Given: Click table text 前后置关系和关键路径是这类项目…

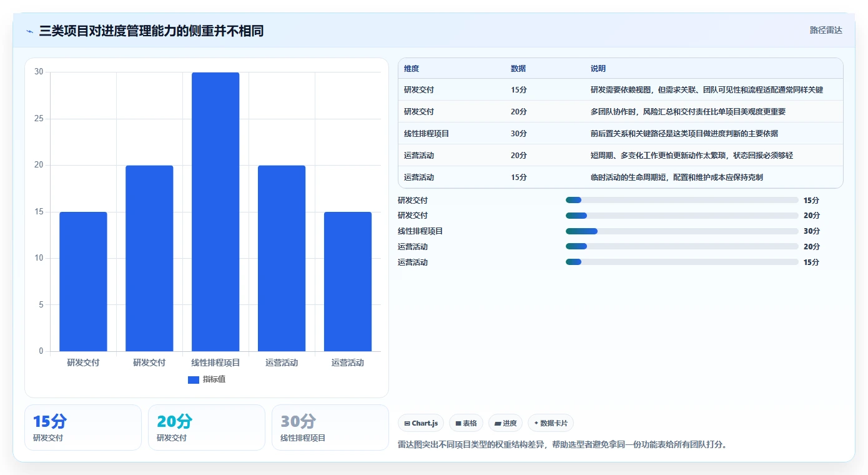Looking at the screenshot, I should coord(684,134).
